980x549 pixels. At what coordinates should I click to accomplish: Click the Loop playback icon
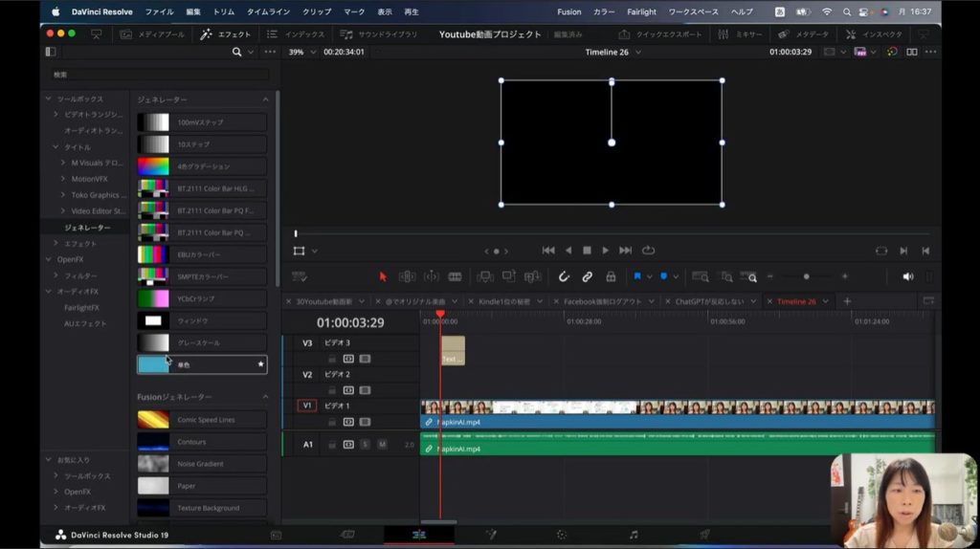[x=649, y=251]
